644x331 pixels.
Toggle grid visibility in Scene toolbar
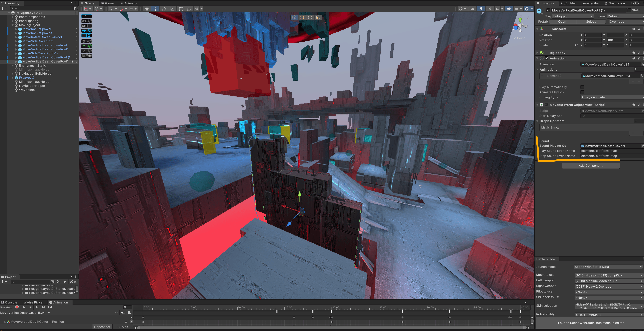point(111,9)
